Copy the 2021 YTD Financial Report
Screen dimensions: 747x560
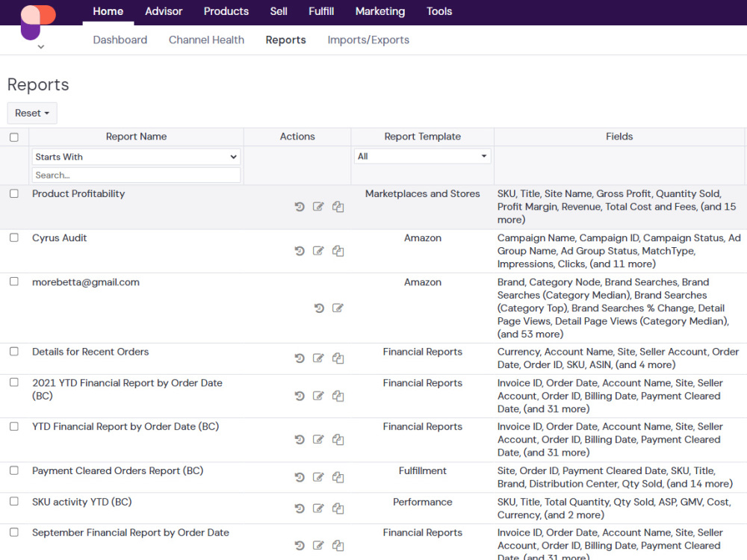338,396
